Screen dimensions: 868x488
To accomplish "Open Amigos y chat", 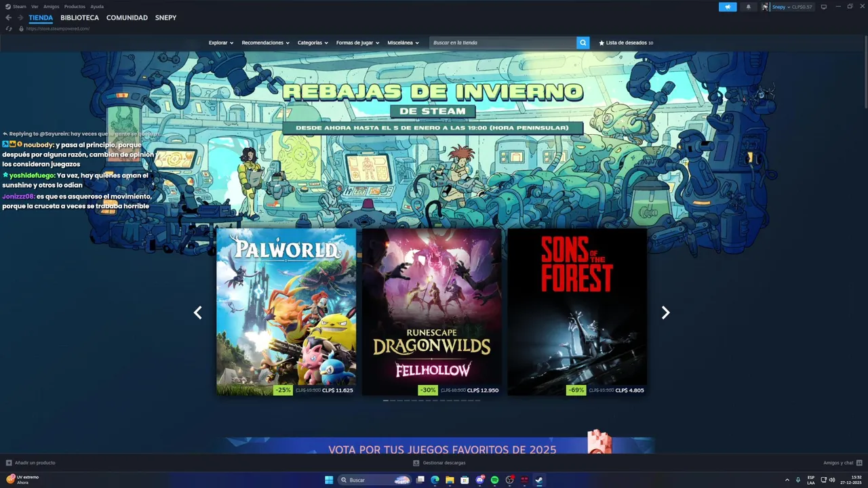I will 843,463.
